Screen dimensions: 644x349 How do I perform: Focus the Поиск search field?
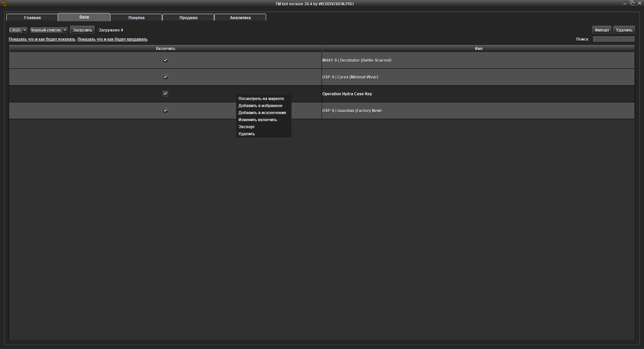[613, 39]
